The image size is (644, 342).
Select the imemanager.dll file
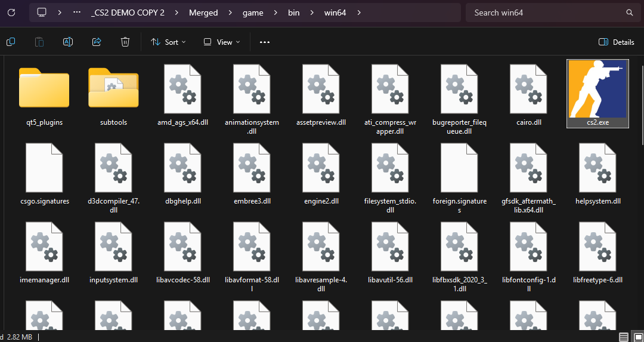[x=44, y=254]
